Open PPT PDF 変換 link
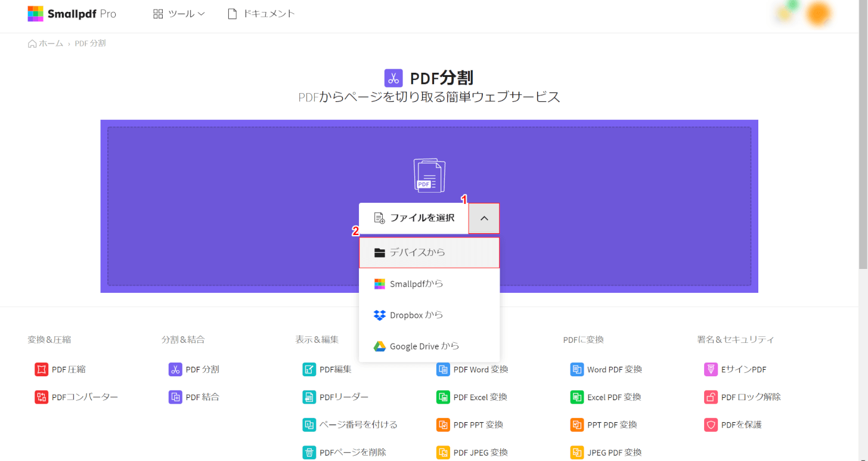This screenshot has width=868, height=461. 612,425
